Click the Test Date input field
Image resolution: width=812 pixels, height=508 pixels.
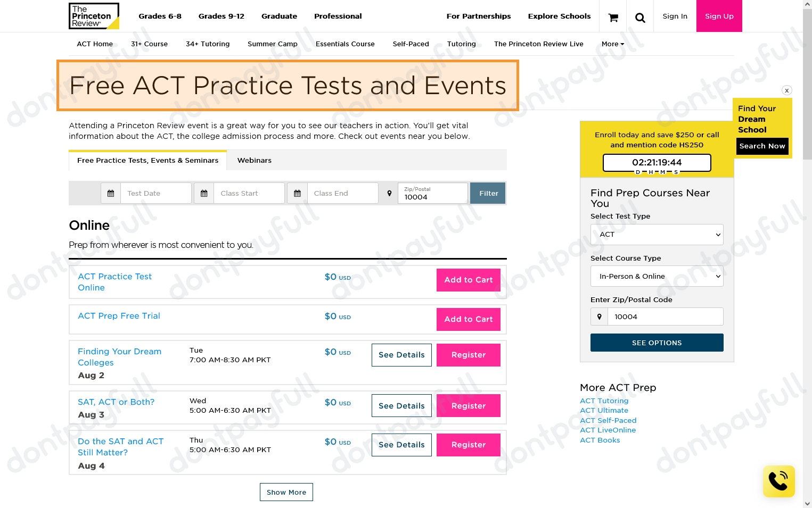(156, 193)
